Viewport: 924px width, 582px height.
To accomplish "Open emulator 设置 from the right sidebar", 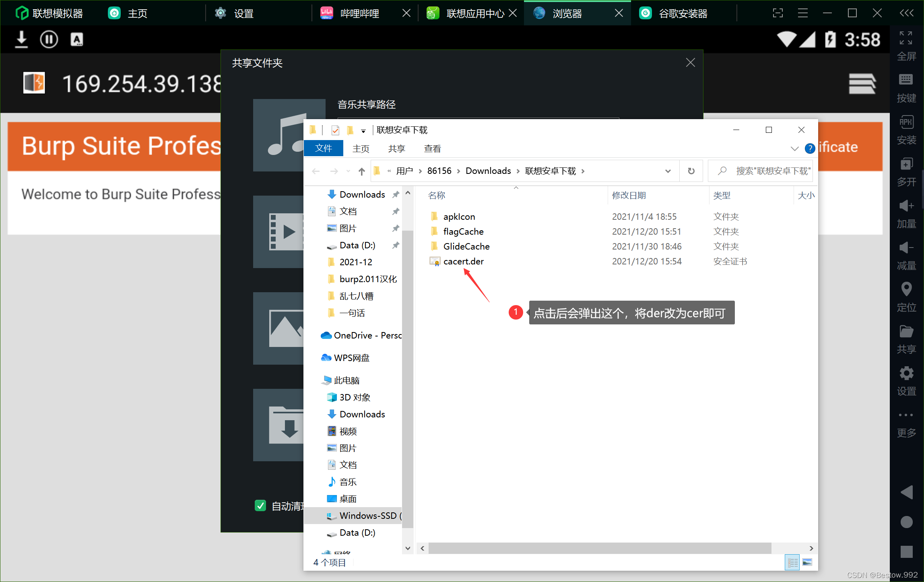I will pyautogui.click(x=906, y=374).
